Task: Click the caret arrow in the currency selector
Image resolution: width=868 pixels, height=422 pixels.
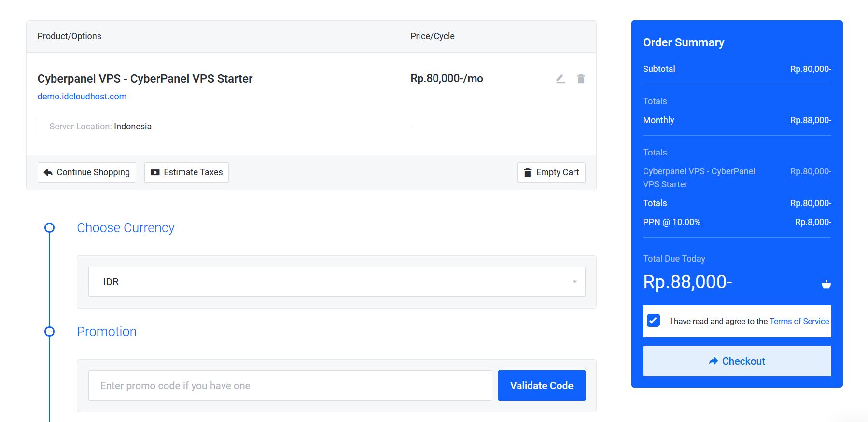Action: point(574,282)
